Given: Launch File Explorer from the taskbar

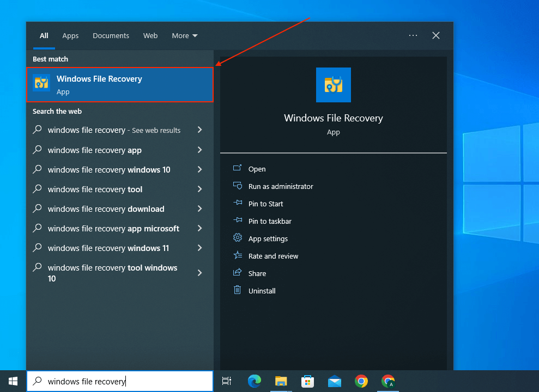Looking at the screenshot, I should point(281,381).
